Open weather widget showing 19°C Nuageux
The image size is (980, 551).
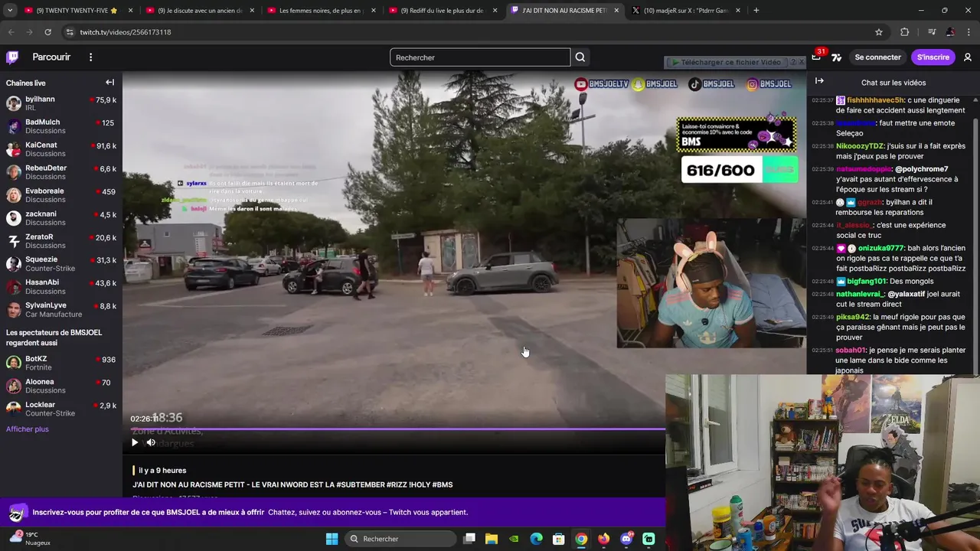pos(32,539)
